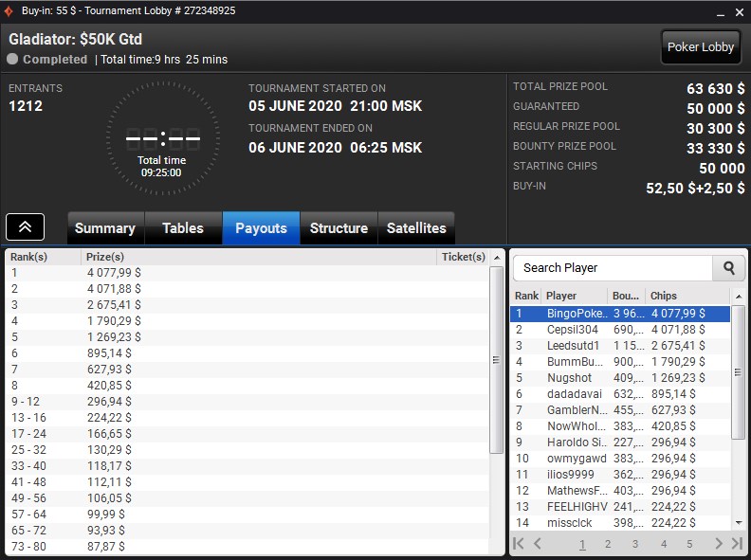Screen dimensions: 751x560
Task: Show the Satellites tab
Action: (415, 228)
